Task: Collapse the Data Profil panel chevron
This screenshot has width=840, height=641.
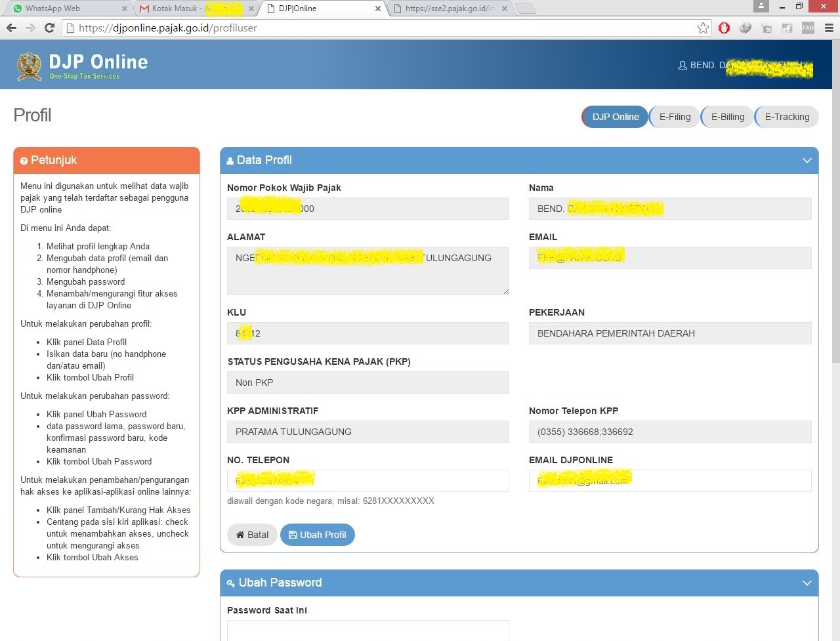Action: click(807, 161)
